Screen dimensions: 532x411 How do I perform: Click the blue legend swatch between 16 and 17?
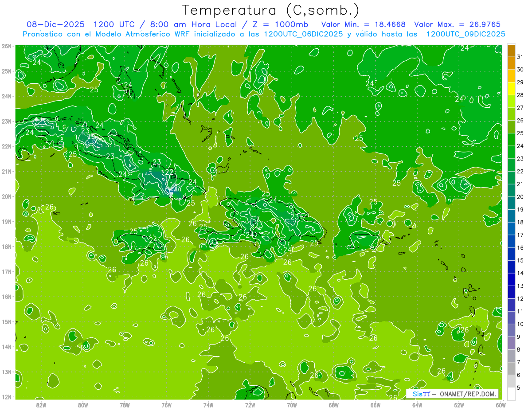pos(511,241)
